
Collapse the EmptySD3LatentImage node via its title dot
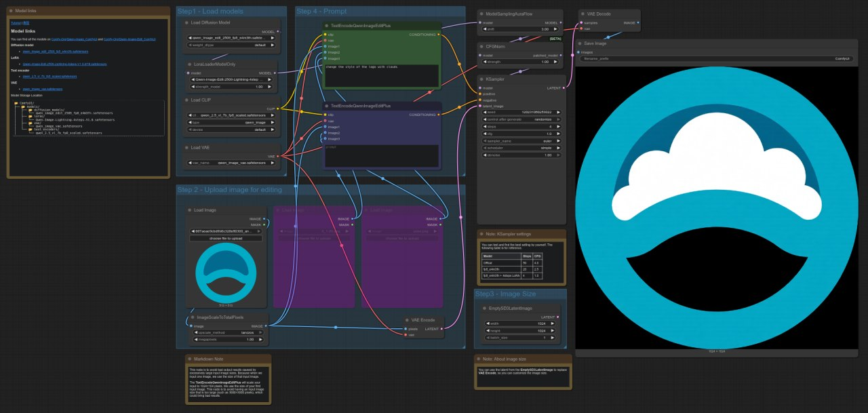coord(484,308)
